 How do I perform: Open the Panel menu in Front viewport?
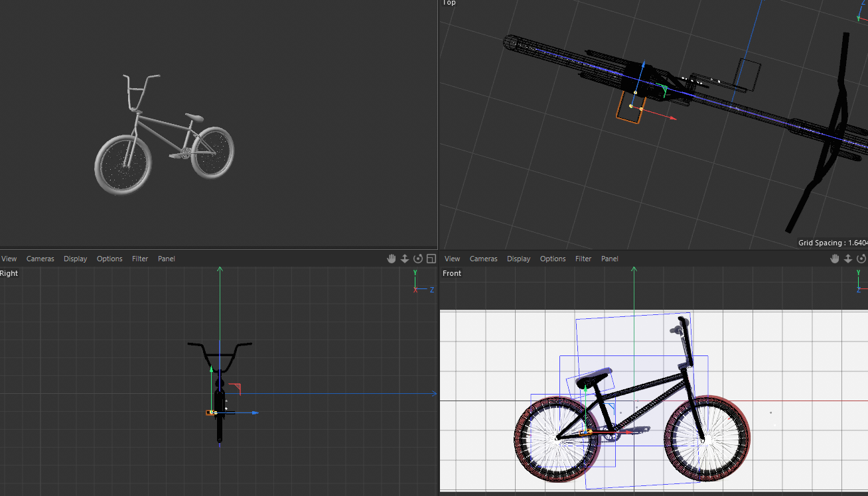(610, 259)
